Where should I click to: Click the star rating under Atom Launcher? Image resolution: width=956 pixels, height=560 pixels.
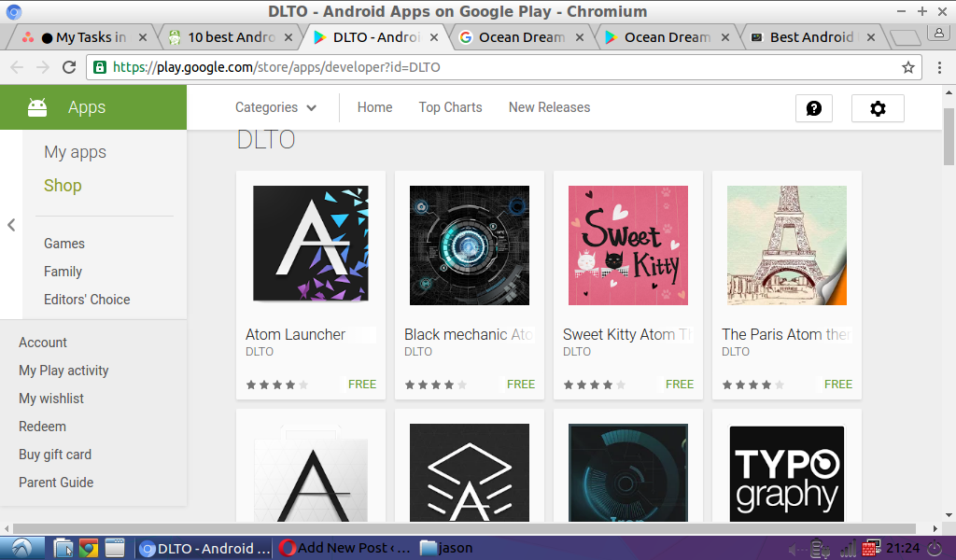tap(276, 385)
